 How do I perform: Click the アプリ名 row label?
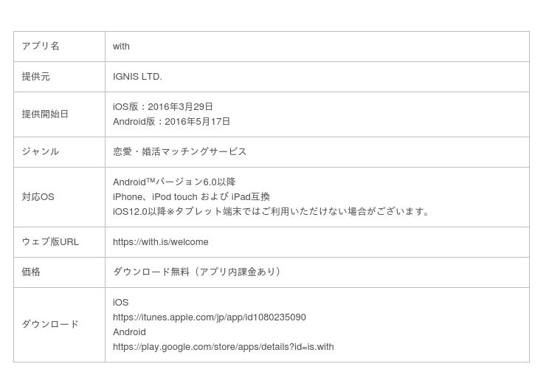coord(41,47)
